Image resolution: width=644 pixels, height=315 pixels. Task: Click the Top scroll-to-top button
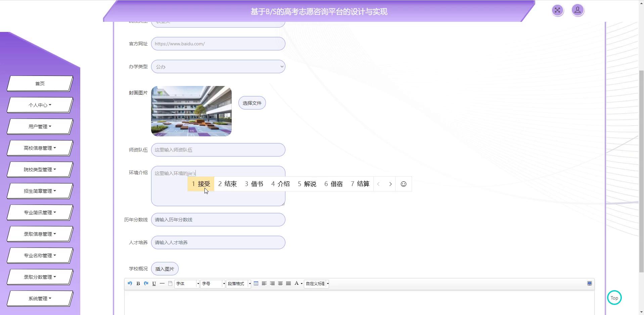pos(614,298)
